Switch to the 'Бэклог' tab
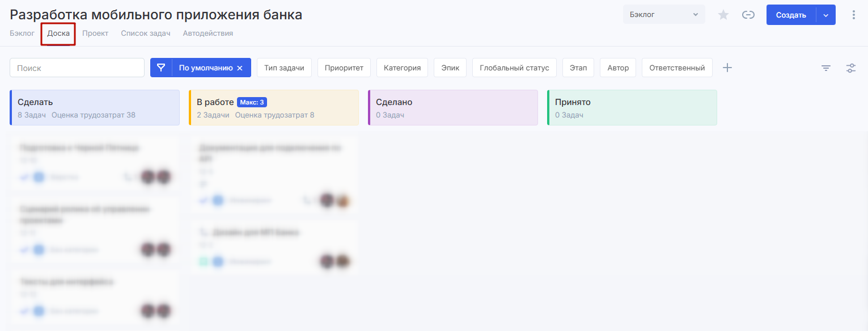 [22, 33]
